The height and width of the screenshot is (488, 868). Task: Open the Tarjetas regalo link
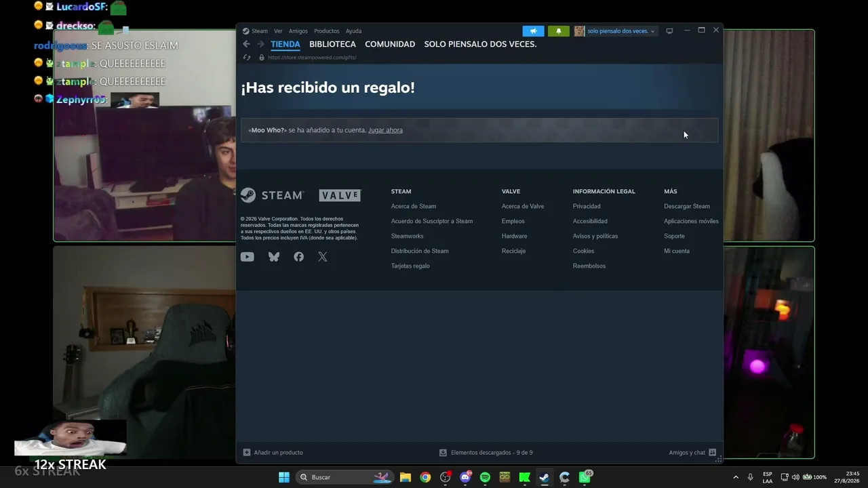(x=410, y=266)
